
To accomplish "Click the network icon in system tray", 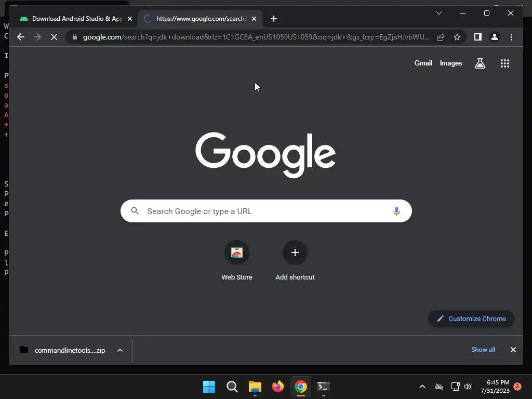I will click(455, 387).
